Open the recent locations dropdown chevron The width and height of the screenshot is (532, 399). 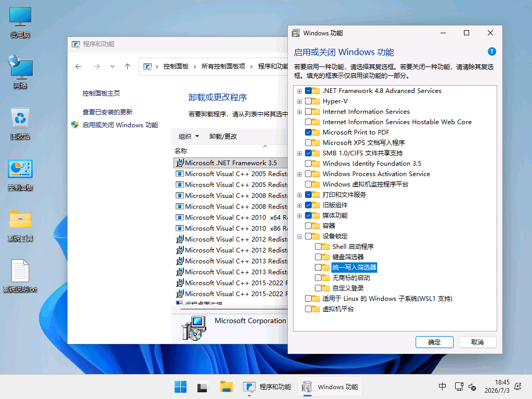click(x=112, y=66)
